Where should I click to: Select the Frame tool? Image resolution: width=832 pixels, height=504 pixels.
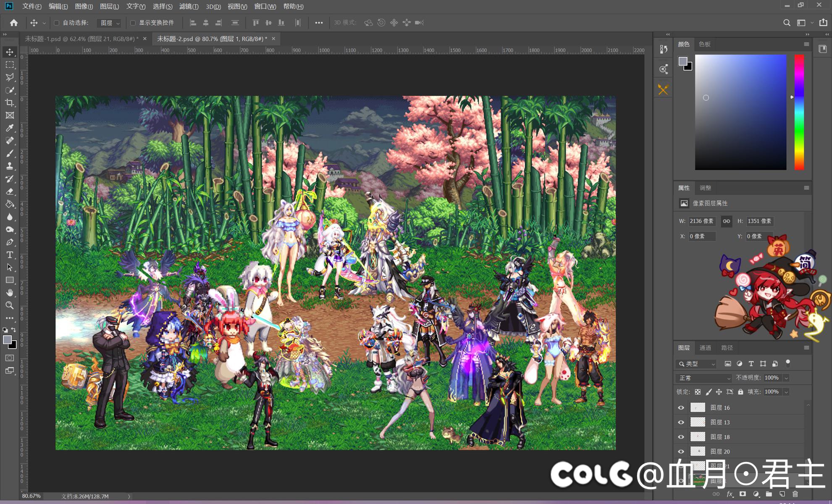10,115
